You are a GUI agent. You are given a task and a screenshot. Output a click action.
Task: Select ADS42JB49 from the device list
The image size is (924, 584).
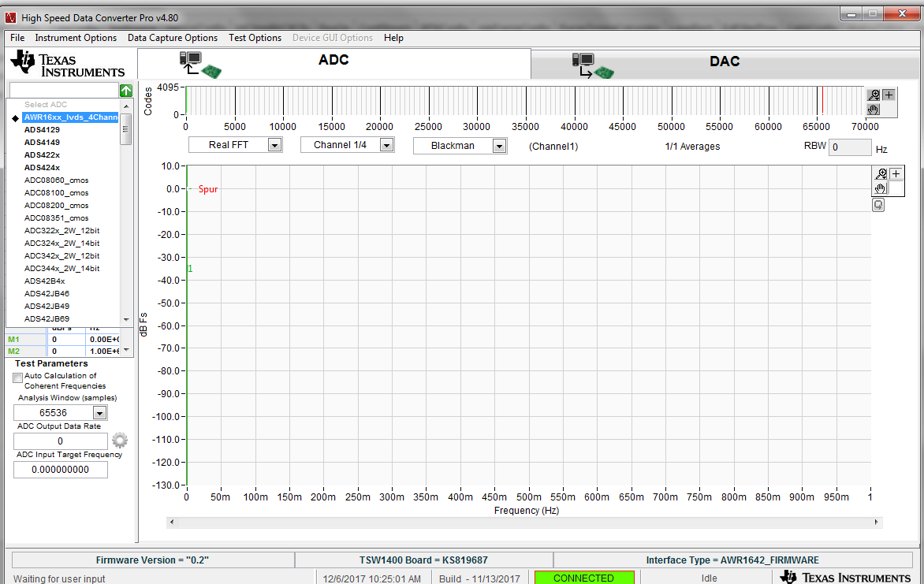click(x=47, y=307)
